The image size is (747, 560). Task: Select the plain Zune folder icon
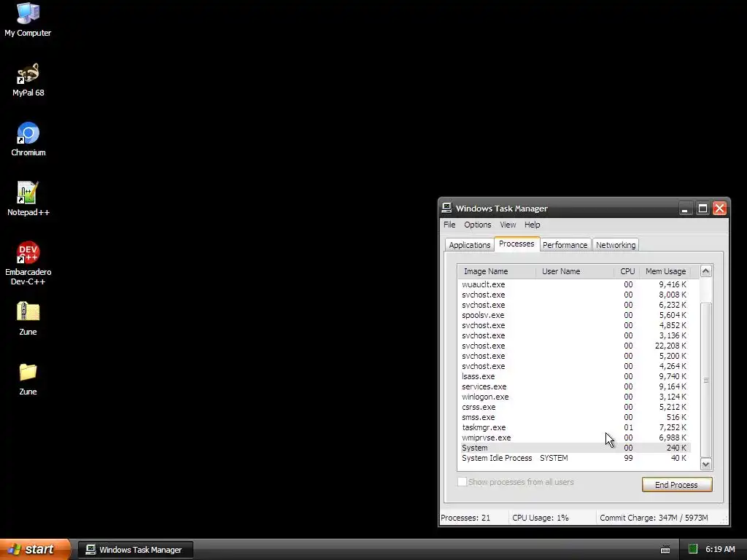pyautogui.click(x=28, y=372)
